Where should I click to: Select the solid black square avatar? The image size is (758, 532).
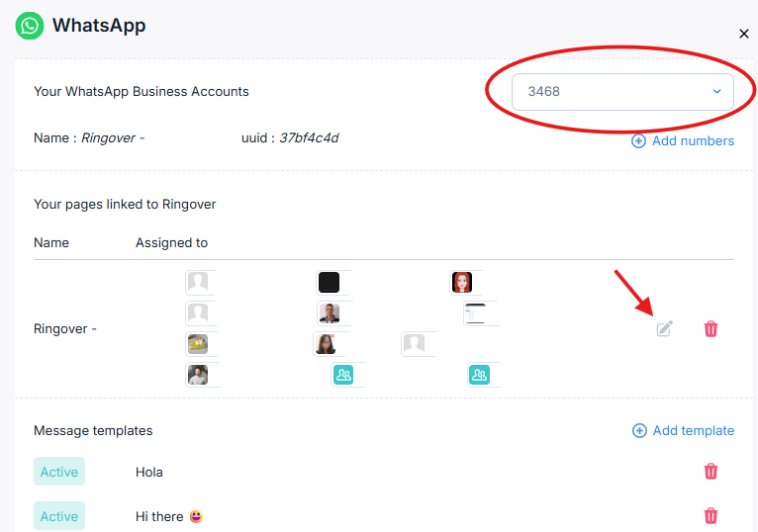(x=329, y=282)
